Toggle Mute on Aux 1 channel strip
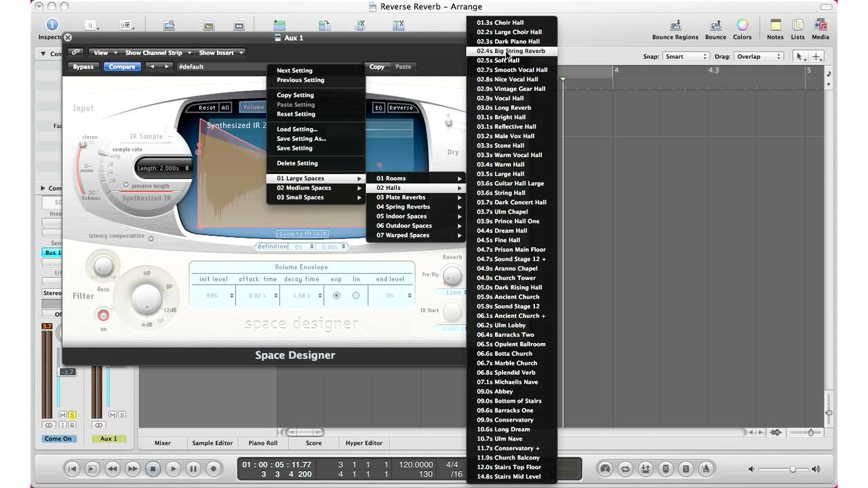Image resolution: width=868 pixels, height=488 pixels. click(113, 415)
